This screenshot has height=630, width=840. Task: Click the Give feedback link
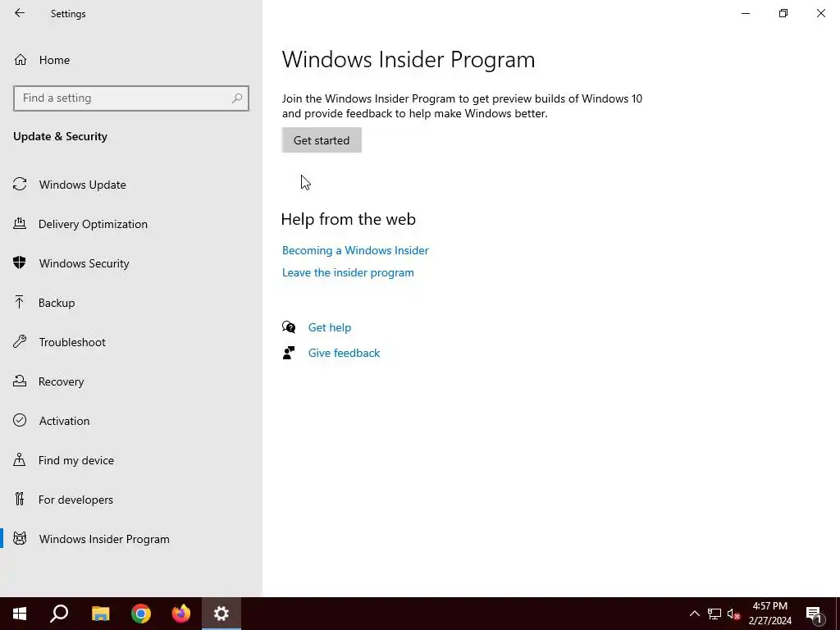click(x=344, y=353)
